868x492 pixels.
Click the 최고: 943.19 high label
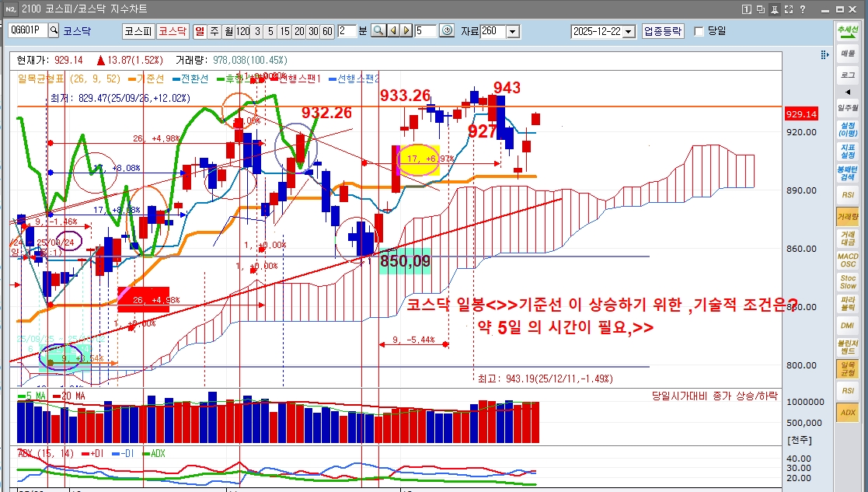546,379
